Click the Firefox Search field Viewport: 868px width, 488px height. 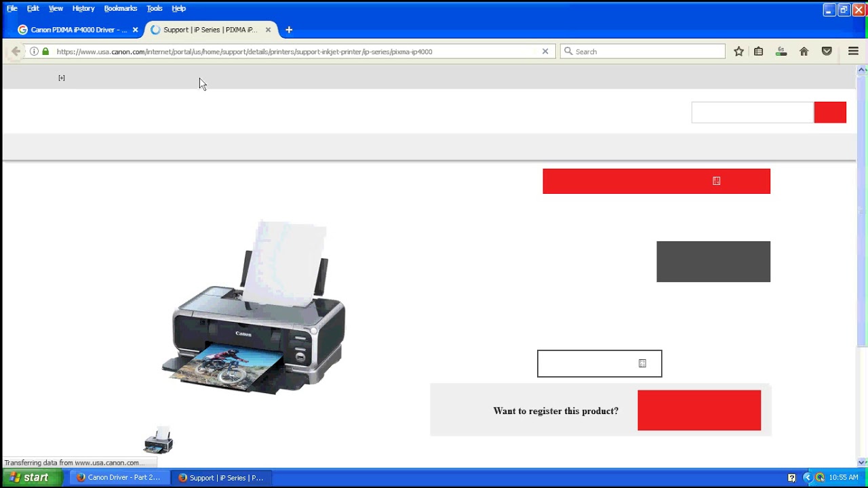point(642,52)
